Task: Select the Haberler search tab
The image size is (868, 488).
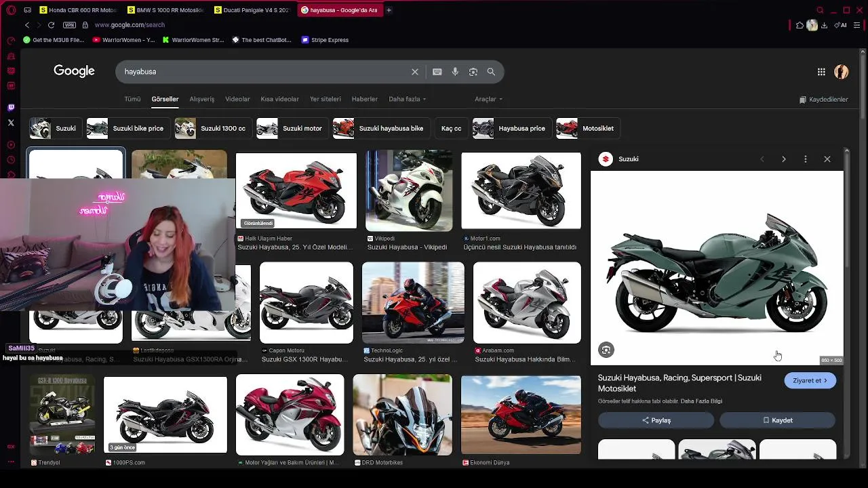Action: [364, 99]
